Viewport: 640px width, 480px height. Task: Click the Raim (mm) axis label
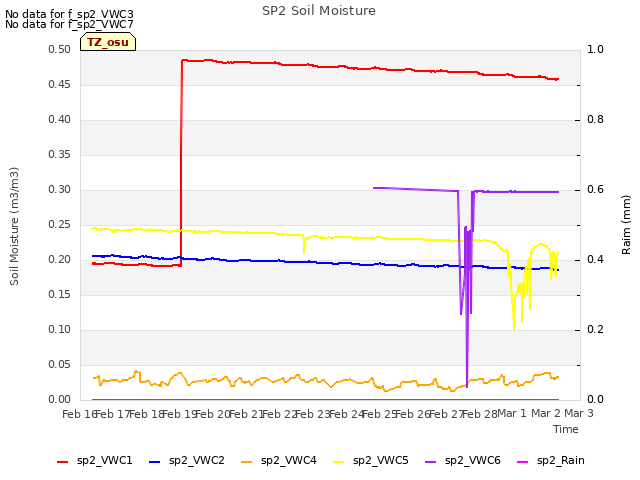coord(626,225)
